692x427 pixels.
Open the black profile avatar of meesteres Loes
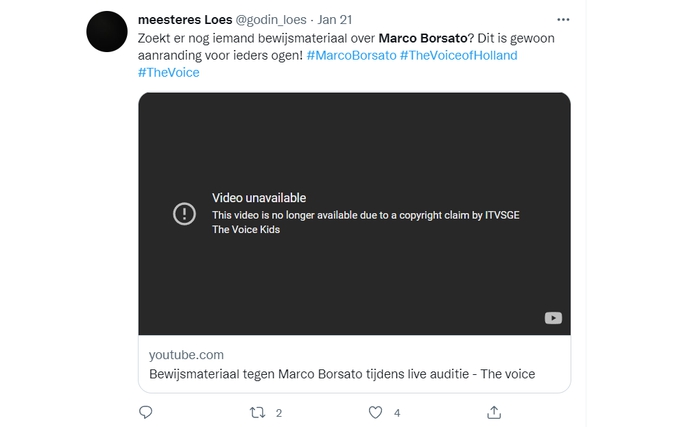click(x=107, y=32)
